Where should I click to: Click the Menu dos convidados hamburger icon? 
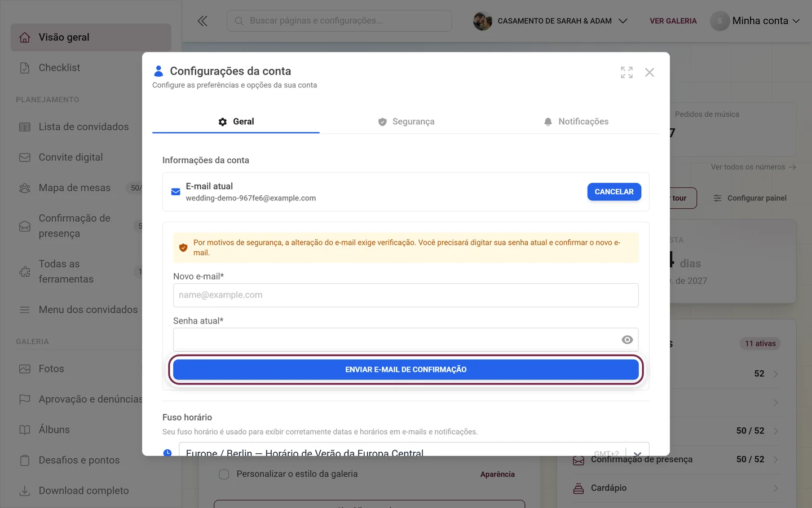tap(25, 310)
